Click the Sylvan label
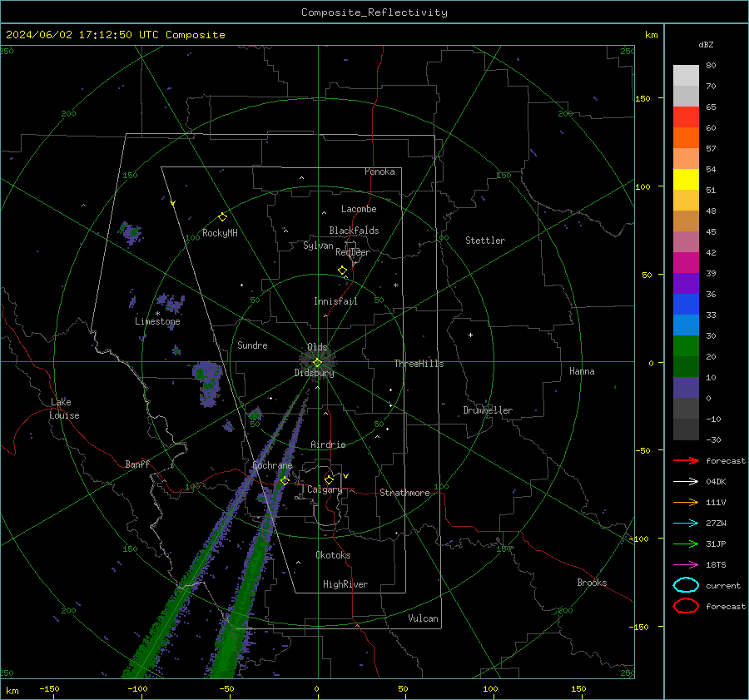The image size is (749, 700). click(x=318, y=246)
